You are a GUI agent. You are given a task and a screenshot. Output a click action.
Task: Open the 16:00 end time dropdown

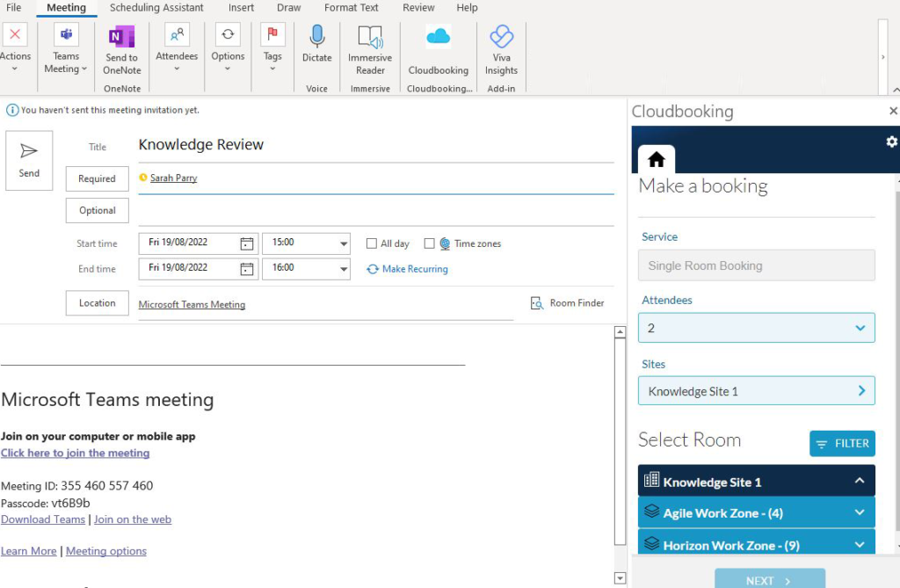point(344,269)
